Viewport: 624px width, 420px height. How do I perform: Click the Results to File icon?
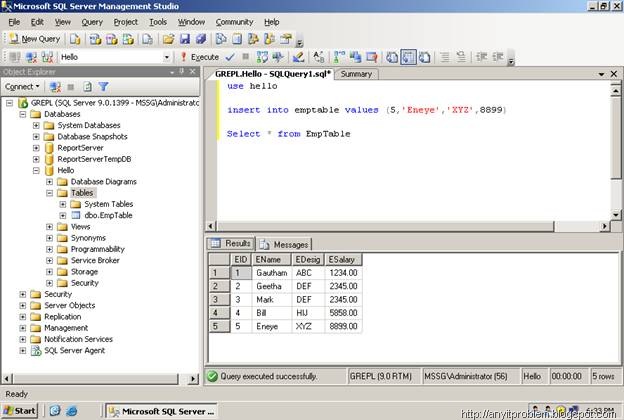pos(425,57)
